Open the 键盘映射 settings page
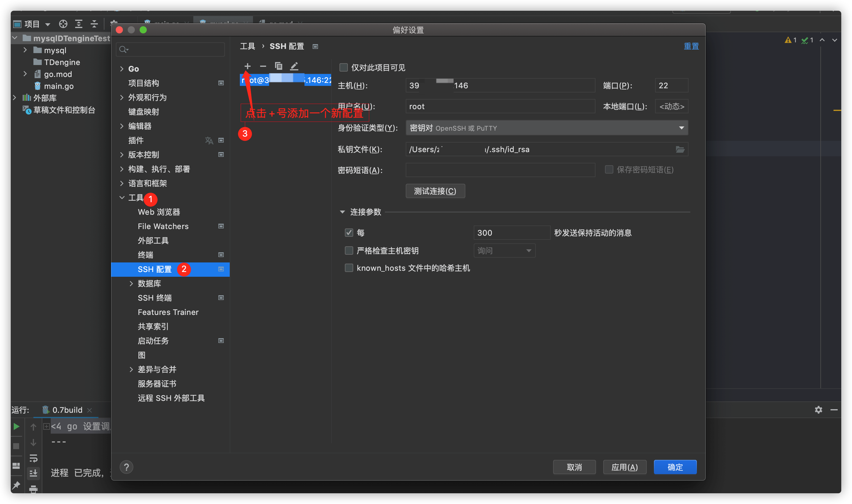 144,112
